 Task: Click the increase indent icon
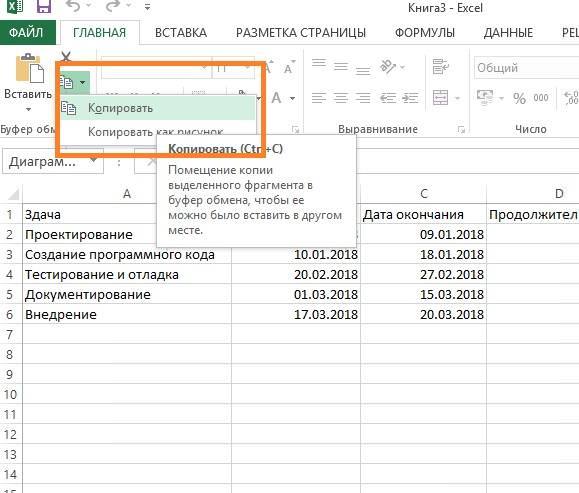(x=410, y=98)
